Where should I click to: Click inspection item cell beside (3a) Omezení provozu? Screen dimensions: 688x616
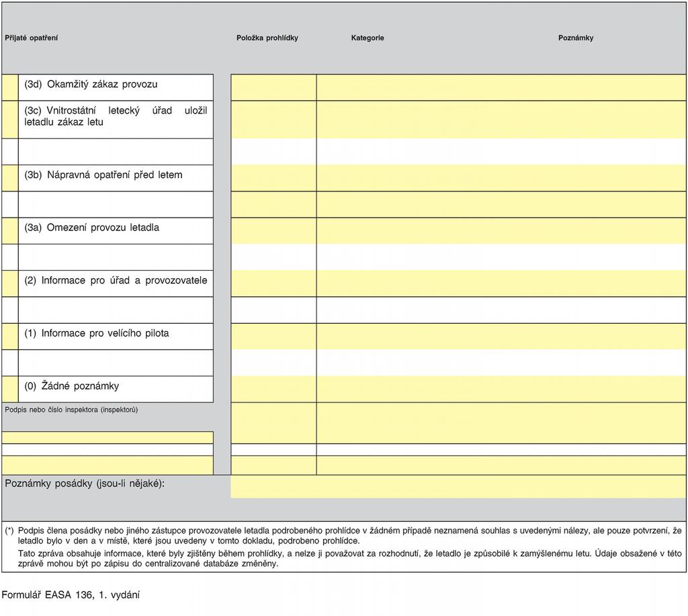click(x=274, y=231)
